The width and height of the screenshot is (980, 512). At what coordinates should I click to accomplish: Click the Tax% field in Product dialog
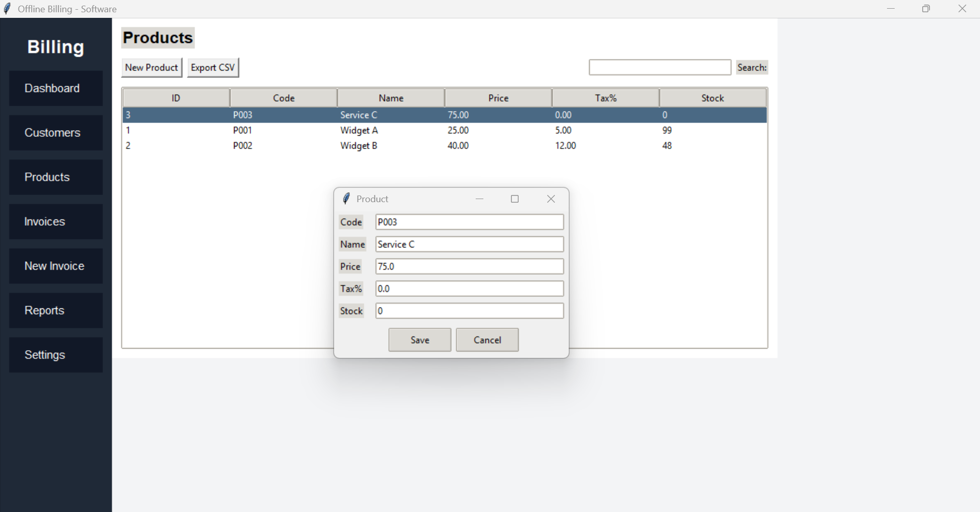coord(469,289)
